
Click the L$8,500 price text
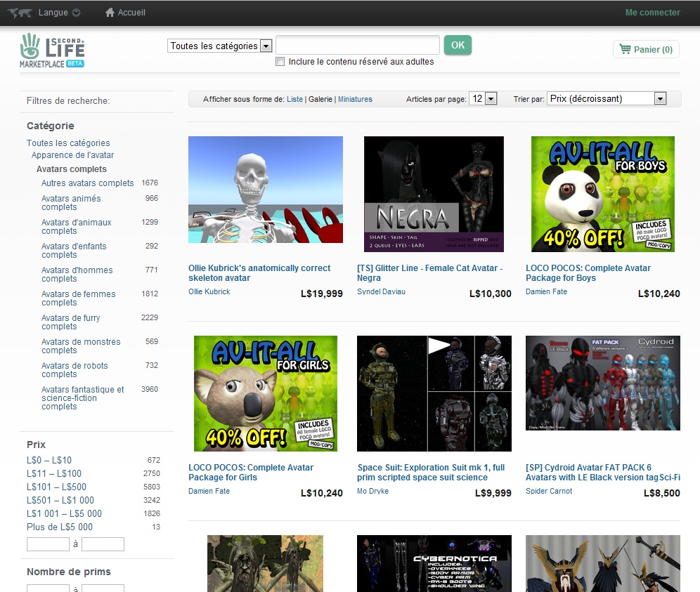coord(662,493)
